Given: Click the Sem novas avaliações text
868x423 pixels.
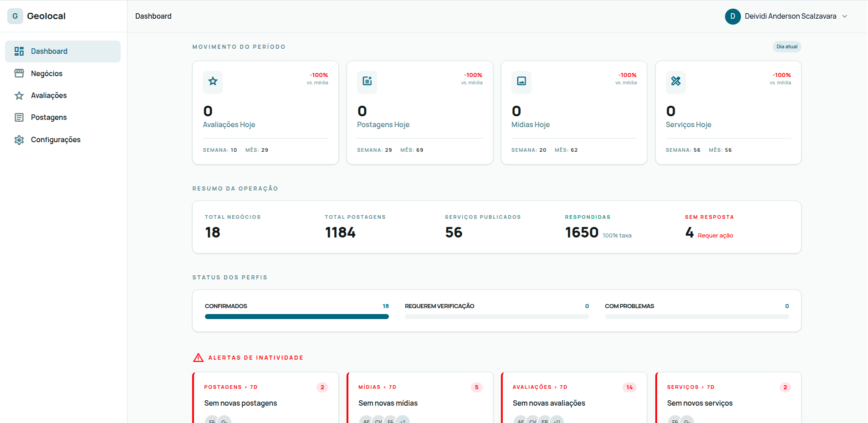Looking at the screenshot, I should click(549, 403).
